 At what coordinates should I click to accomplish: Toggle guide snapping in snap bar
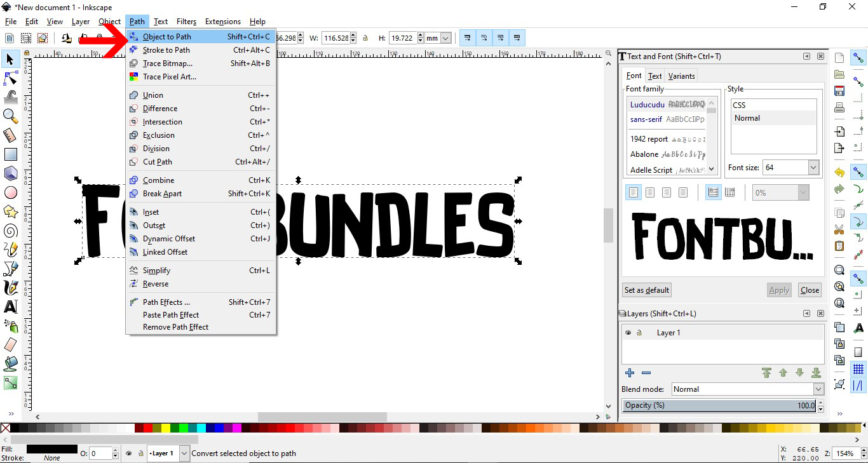[x=858, y=385]
